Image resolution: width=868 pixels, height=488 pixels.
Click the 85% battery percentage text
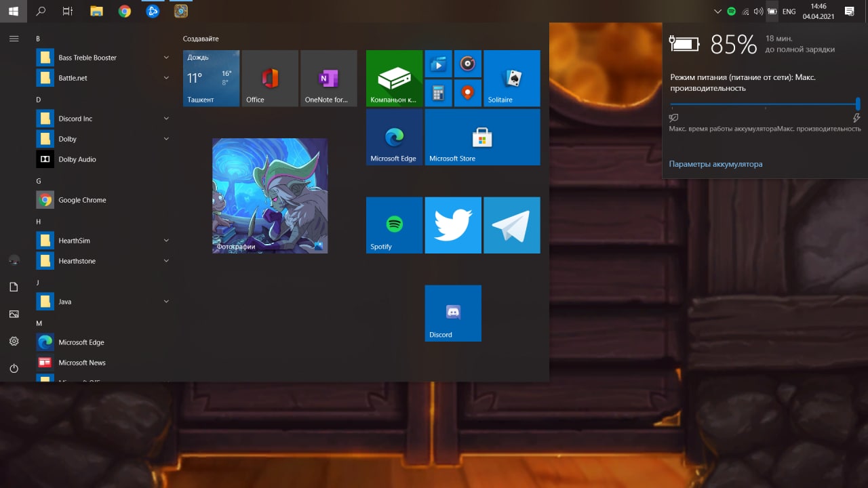(733, 45)
